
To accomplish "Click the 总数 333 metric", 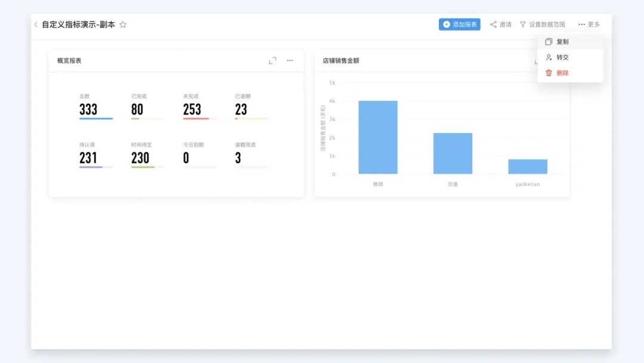I will pos(95,106).
